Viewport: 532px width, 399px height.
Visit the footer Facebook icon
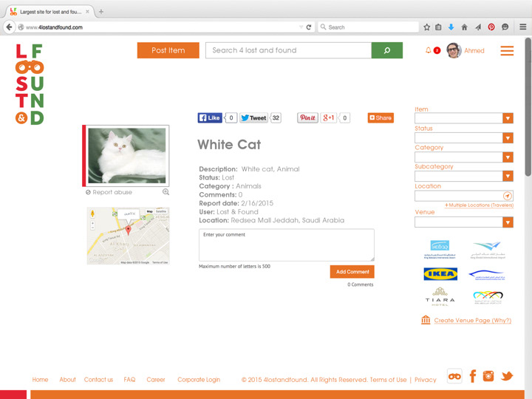point(473,376)
